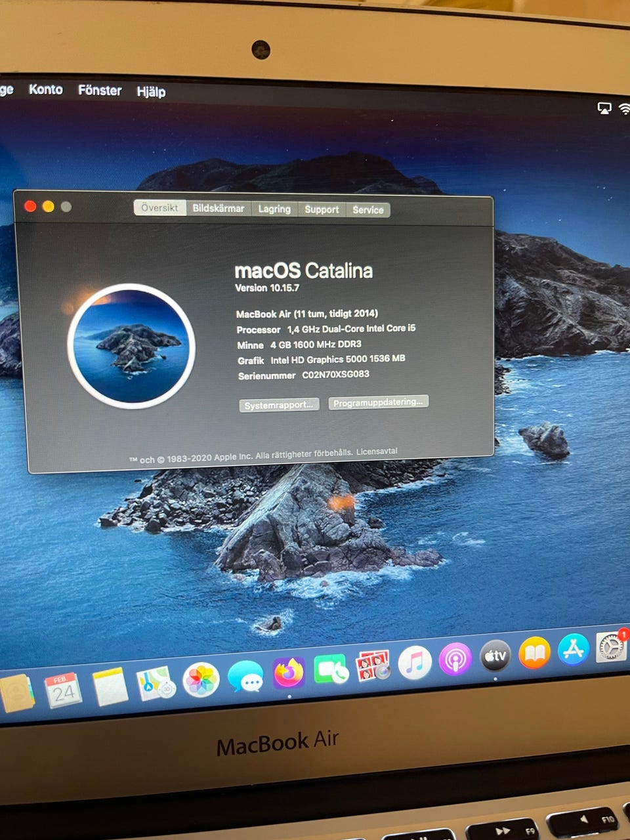Image resolution: width=630 pixels, height=840 pixels.
Task: Open Messages in the dock
Action: click(x=245, y=676)
